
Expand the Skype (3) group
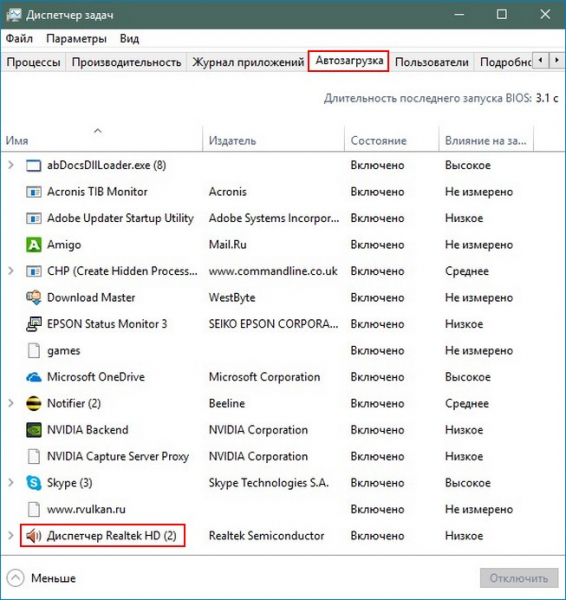(x=11, y=483)
